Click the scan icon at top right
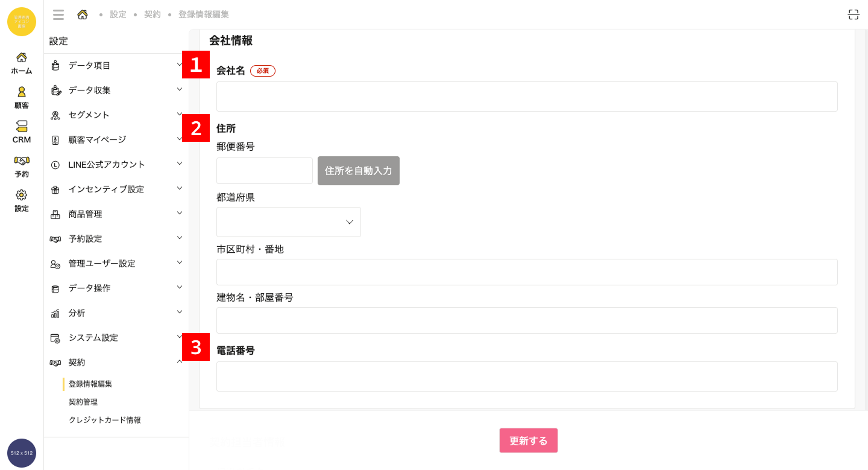This screenshot has width=868, height=470. pos(853,15)
